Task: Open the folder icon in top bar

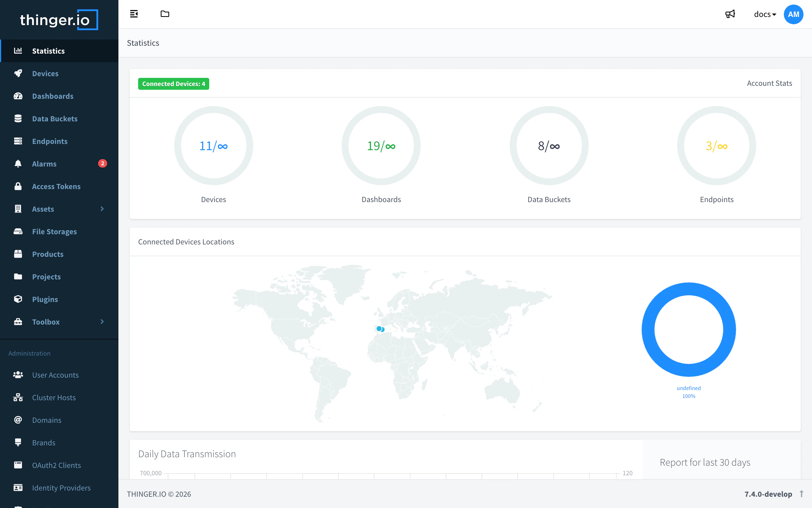Action: (x=165, y=14)
